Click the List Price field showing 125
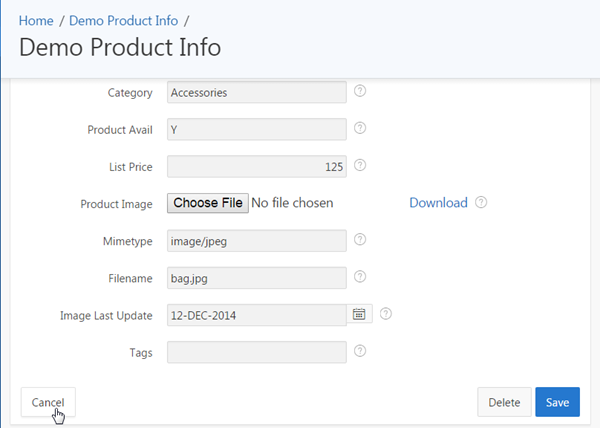The height and width of the screenshot is (428, 600). [x=256, y=166]
